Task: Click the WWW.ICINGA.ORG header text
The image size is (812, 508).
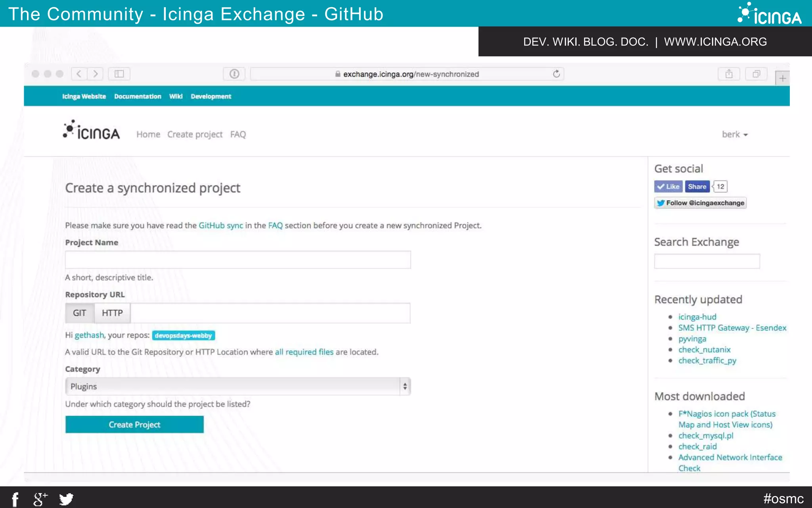Action: pos(715,42)
